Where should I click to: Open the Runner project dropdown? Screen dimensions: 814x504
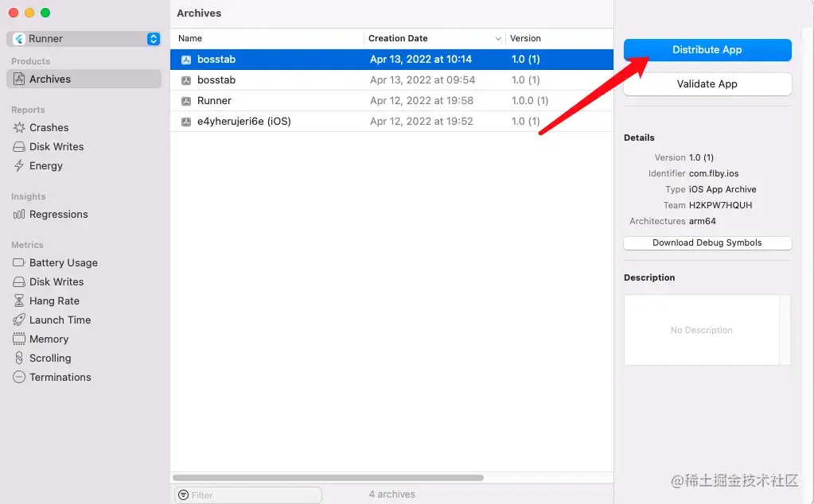click(x=84, y=39)
